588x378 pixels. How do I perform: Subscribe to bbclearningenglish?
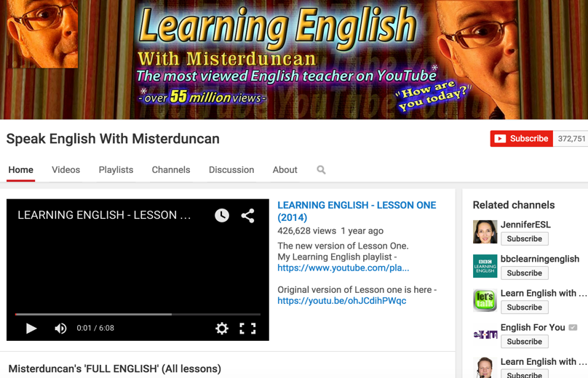click(524, 273)
